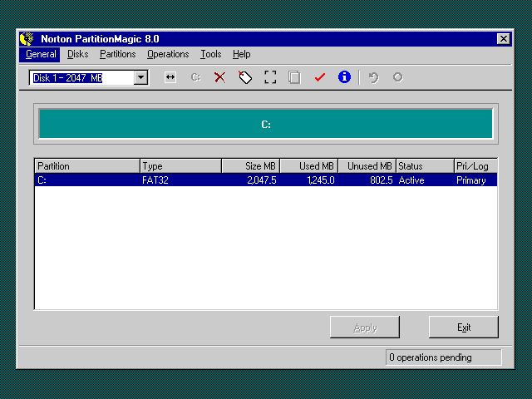Select the teal C: partition bar in disk map

tap(266, 124)
